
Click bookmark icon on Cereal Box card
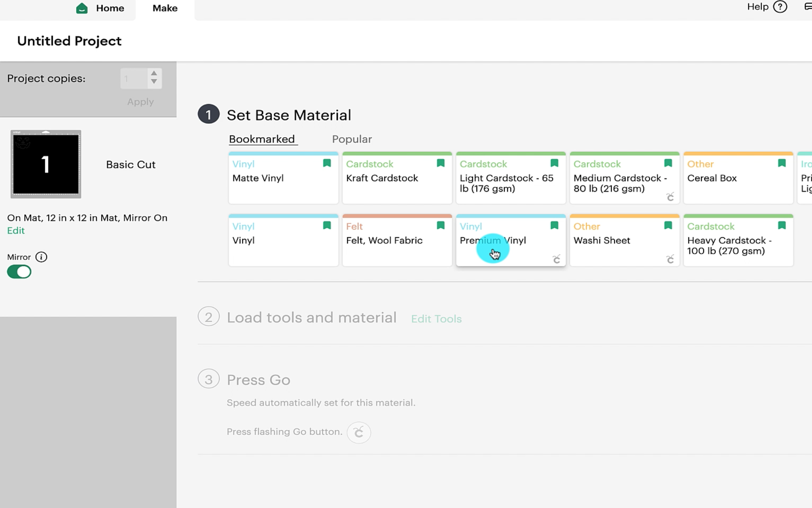(782, 163)
